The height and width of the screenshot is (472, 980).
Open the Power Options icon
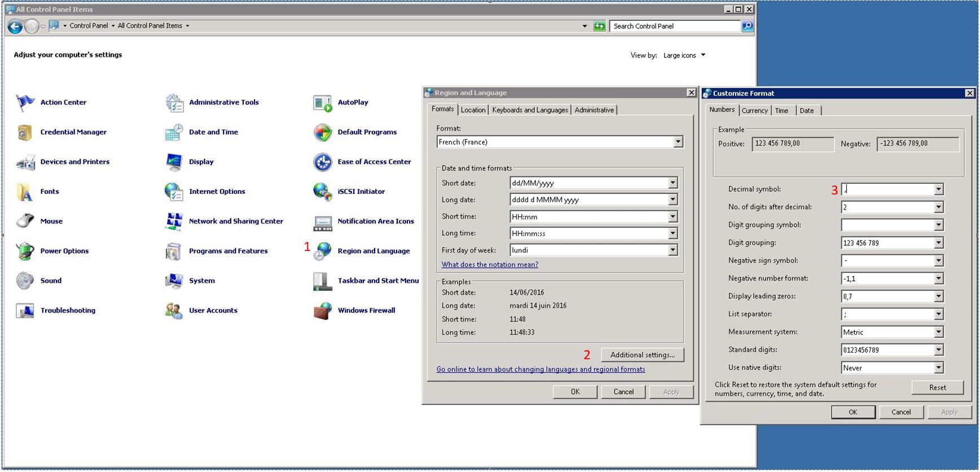pyautogui.click(x=25, y=252)
